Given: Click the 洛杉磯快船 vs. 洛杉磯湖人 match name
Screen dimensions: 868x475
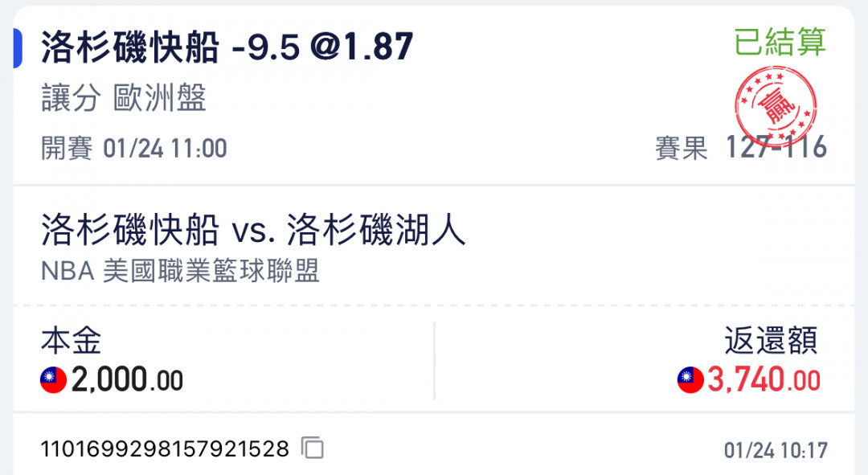Looking at the screenshot, I should [x=253, y=229].
